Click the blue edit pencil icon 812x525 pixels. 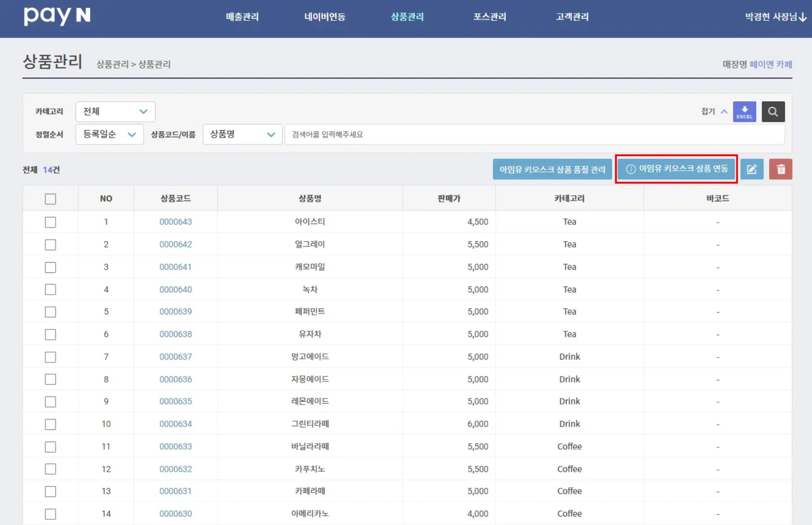point(752,169)
